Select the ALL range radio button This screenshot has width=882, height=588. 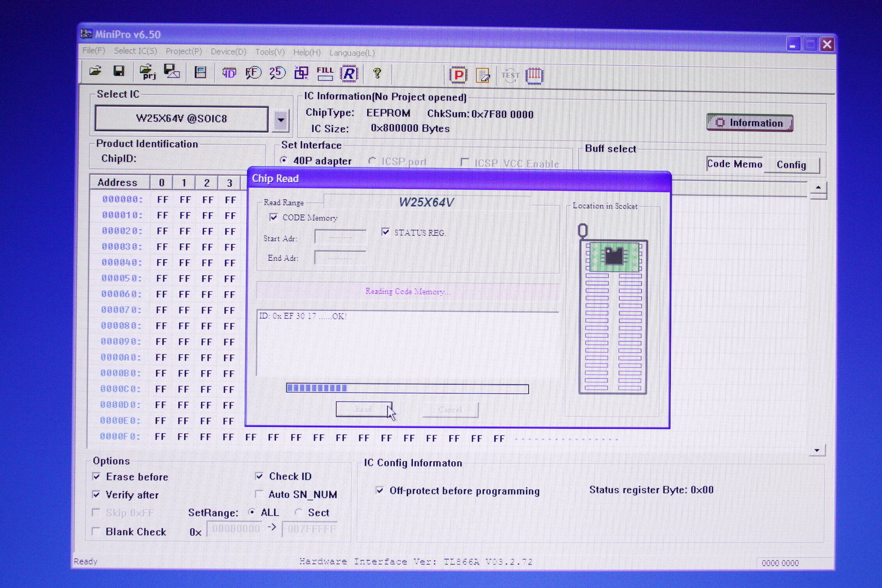(252, 512)
